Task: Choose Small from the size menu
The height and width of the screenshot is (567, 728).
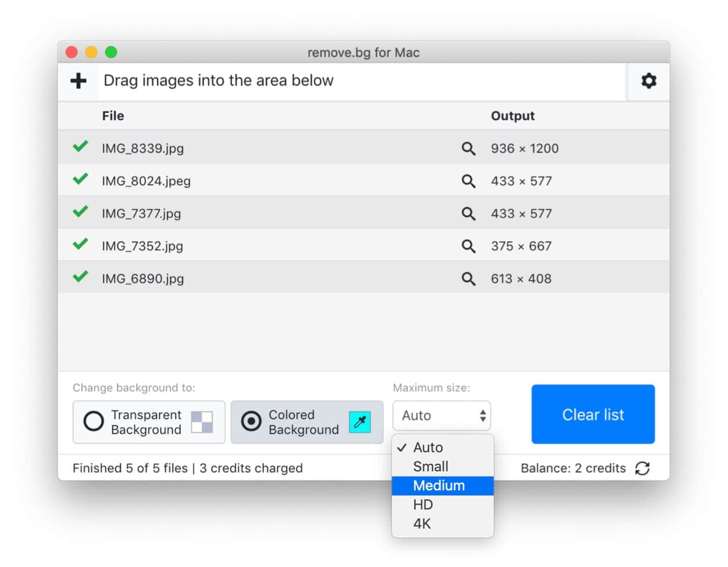Action: coord(443,467)
